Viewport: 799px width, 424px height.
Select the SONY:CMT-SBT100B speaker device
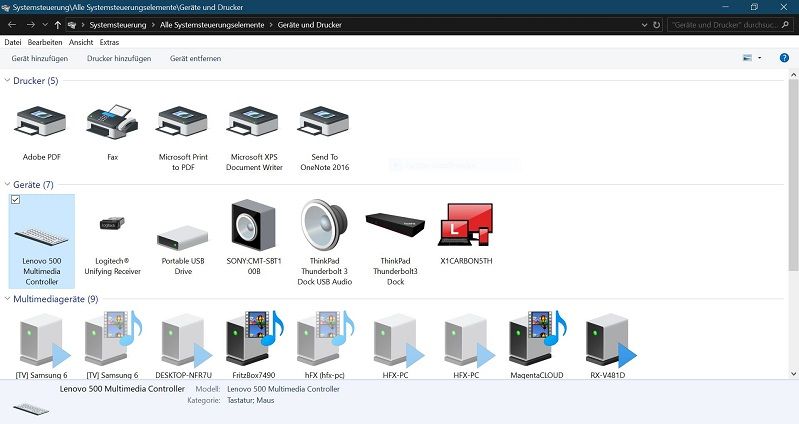[x=254, y=225]
